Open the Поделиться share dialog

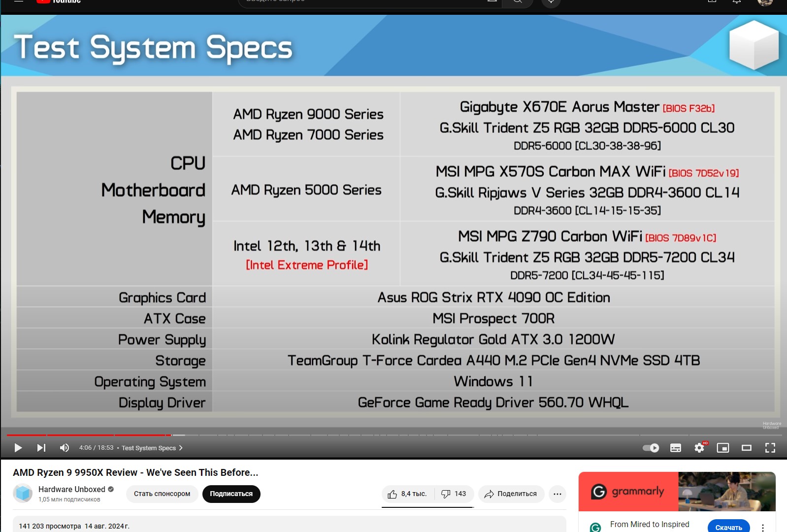[511, 494]
